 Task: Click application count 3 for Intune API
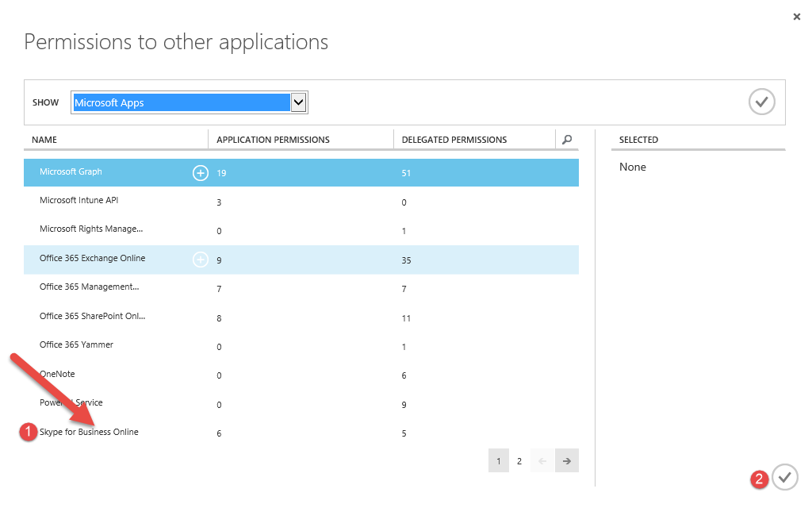pyautogui.click(x=219, y=202)
